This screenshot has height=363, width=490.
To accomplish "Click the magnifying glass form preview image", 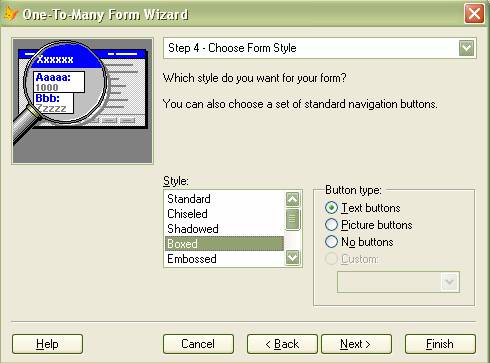I will click(x=82, y=101).
